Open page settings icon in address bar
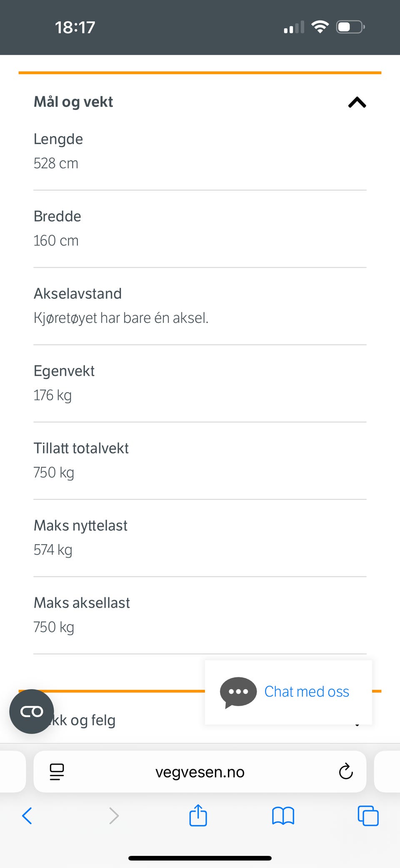This screenshot has height=868, width=400. point(57,772)
